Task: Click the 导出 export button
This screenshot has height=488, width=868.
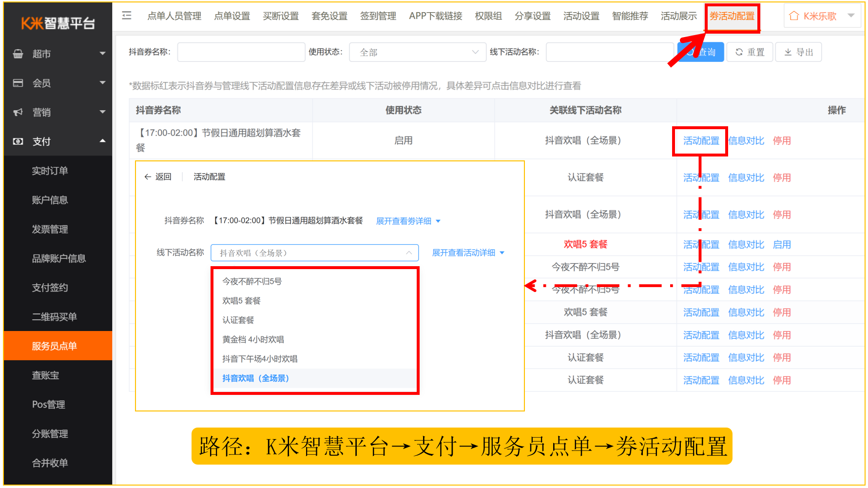Action: pos(799,52)
